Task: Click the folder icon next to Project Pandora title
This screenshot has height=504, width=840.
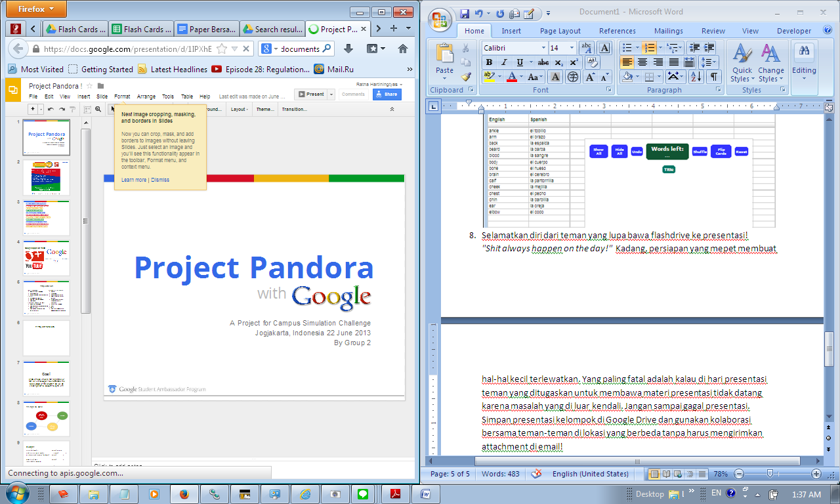Action: 100,86
